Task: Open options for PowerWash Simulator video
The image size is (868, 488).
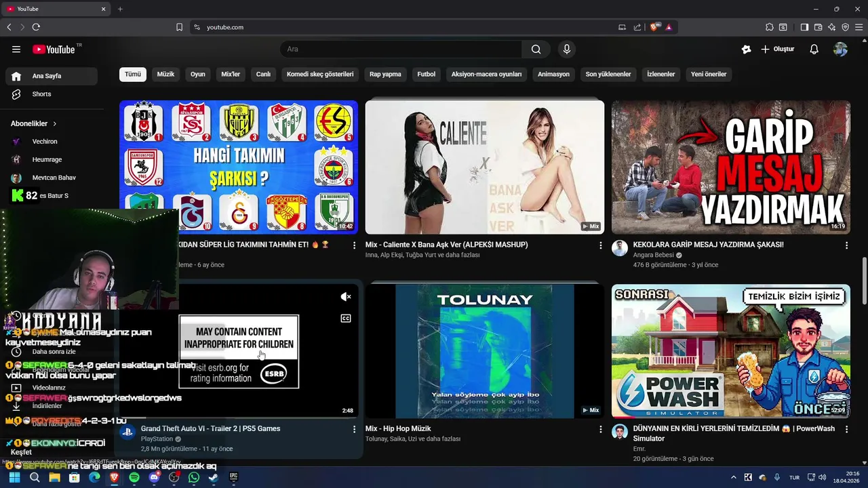Action: click(846, 429)
